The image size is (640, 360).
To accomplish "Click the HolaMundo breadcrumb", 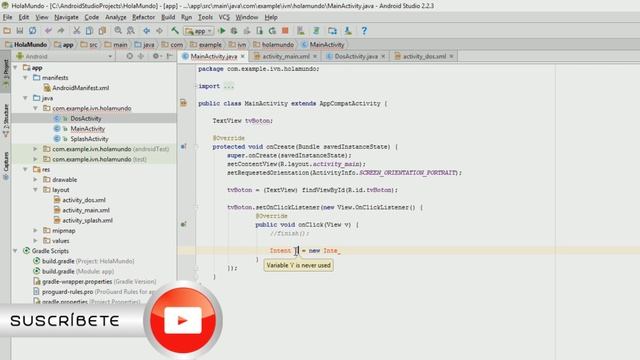I will point(26,44).
